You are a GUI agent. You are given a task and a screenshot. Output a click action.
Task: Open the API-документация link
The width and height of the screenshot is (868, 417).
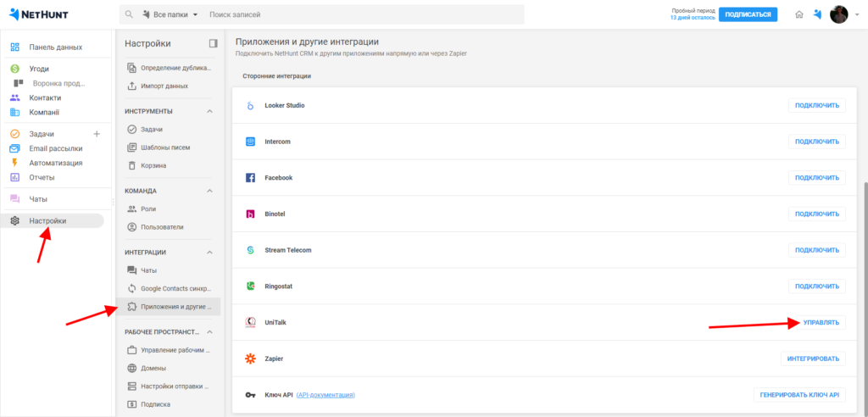(x=325, y=395)
